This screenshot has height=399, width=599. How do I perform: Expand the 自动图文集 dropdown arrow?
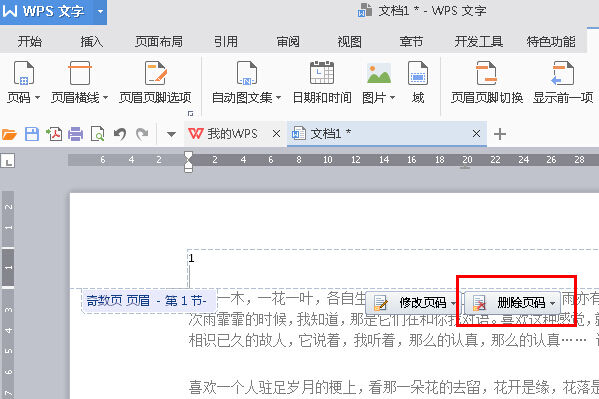point(278,98)
